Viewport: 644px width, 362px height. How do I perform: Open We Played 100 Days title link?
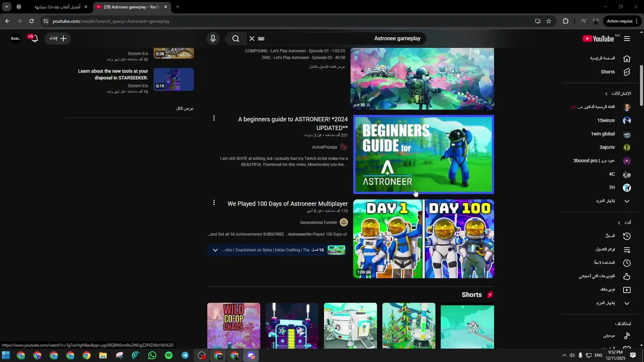click(288, 204)
